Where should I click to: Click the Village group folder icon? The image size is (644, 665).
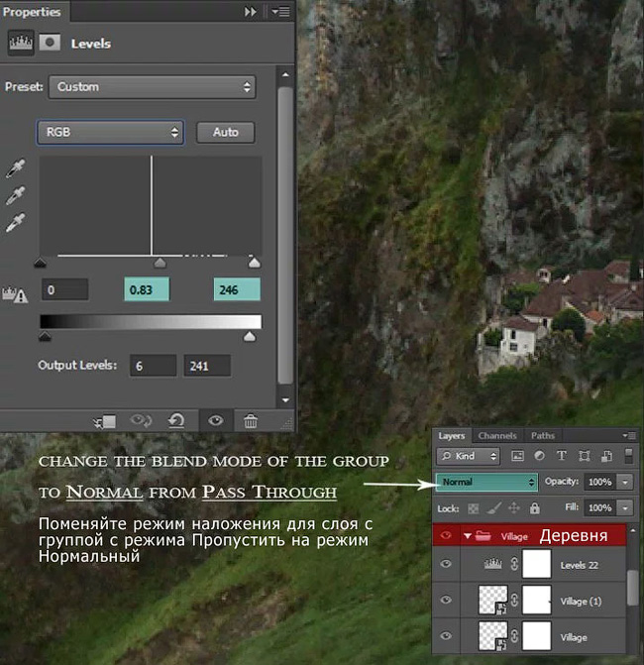483,536
